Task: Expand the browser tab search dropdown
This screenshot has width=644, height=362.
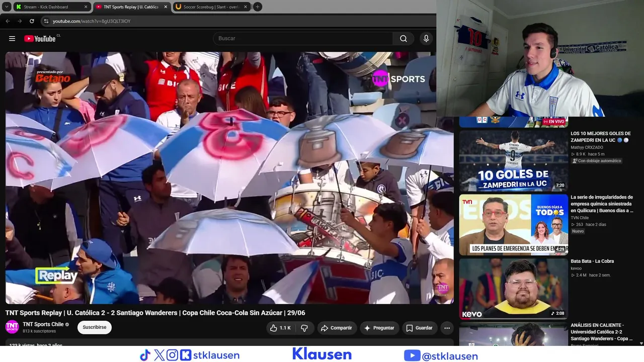Action: click(x=7, y=7)
